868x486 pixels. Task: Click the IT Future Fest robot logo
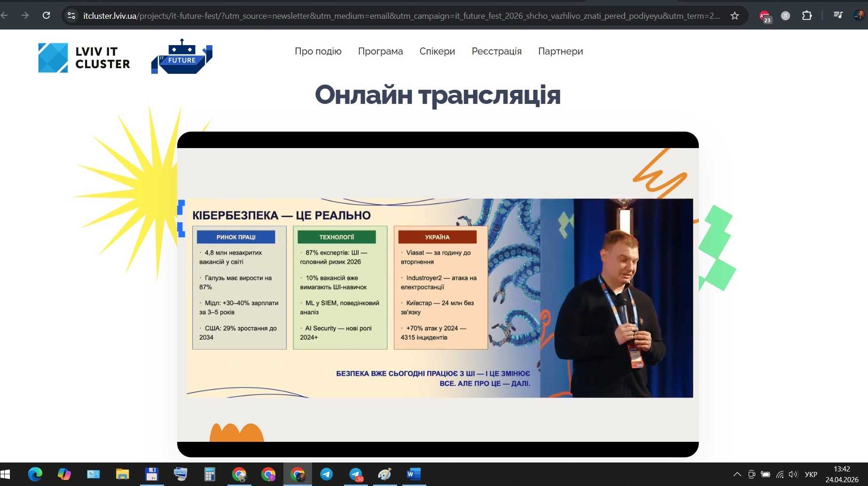182,57
